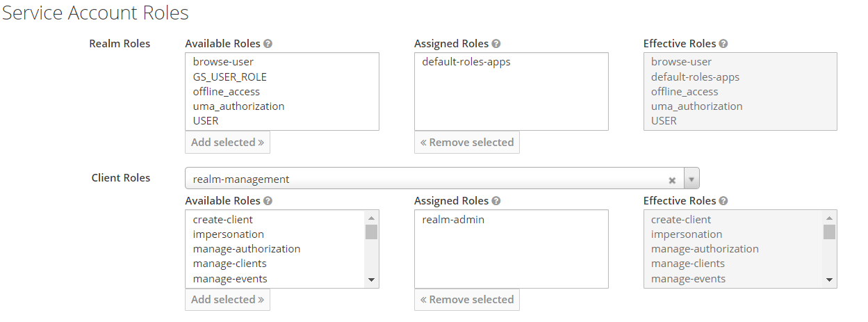Click help icon next to Client Available Roles
This screenshot has width=868, height=322.
268,201
